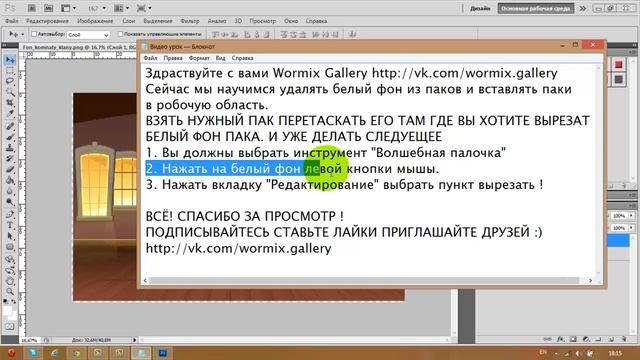Open the Слой auto-select dropdown
This screenshot has width=640, height=360.
tap(89, 35)
